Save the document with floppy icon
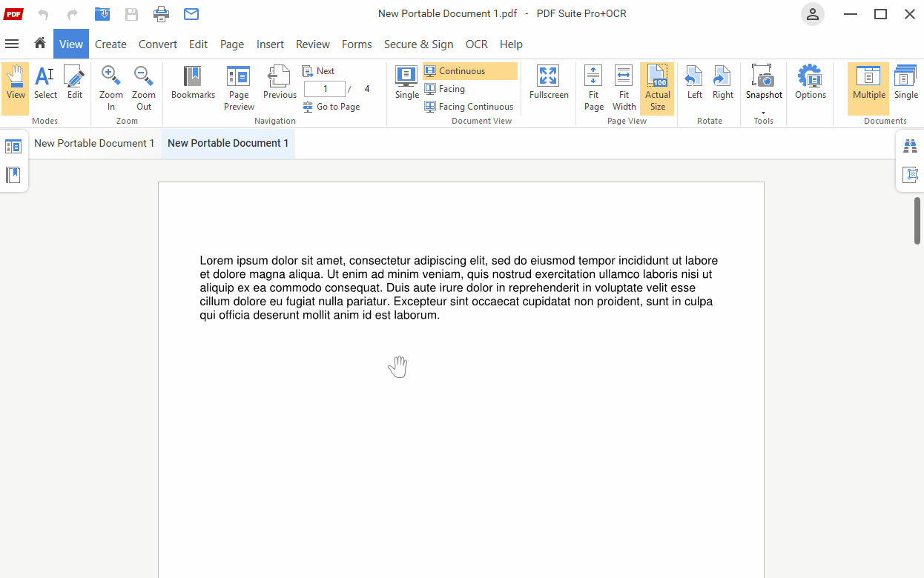Viewport: 924px width, 578px height. click(131, 14)
